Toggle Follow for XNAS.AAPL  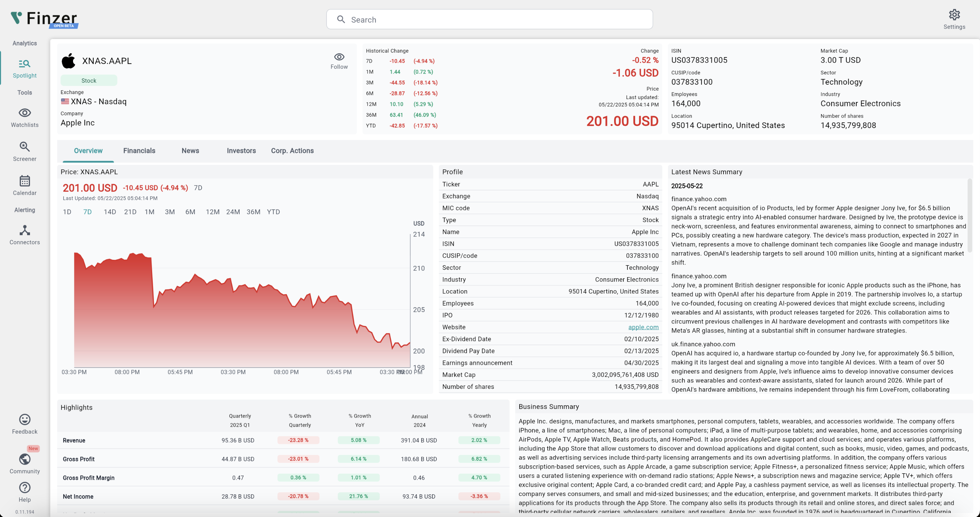pyautogui.click(x=339, y=61)
